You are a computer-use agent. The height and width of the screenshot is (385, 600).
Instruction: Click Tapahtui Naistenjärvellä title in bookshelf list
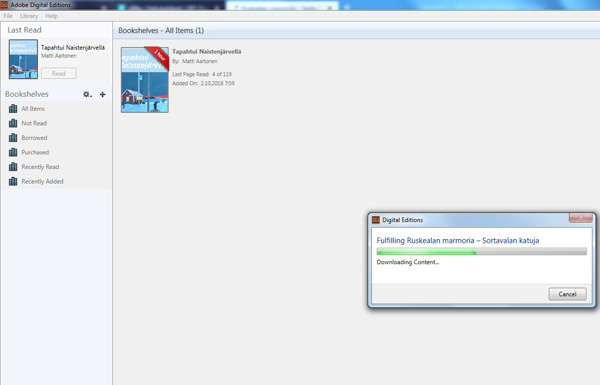(x=207, y=52)
